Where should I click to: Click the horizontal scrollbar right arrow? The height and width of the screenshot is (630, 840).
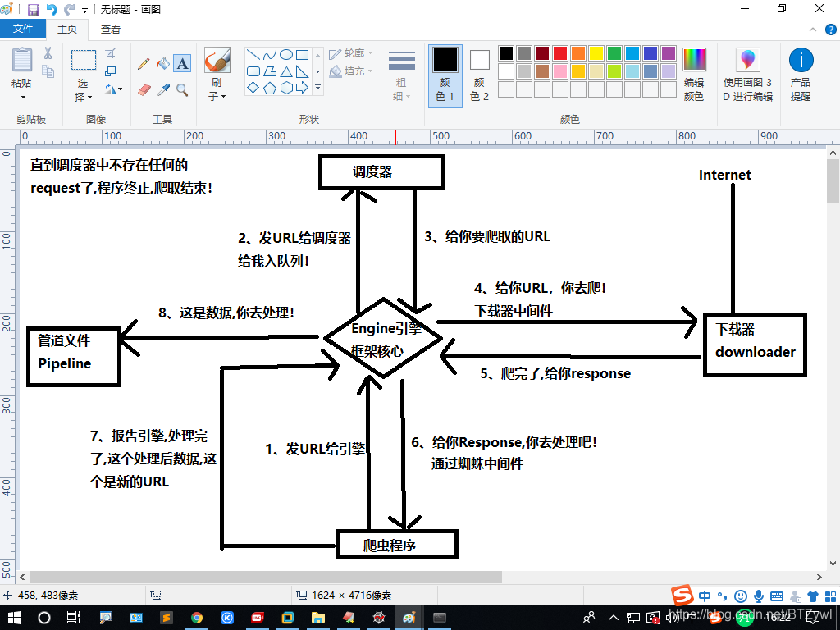click(x=819, y=577)
